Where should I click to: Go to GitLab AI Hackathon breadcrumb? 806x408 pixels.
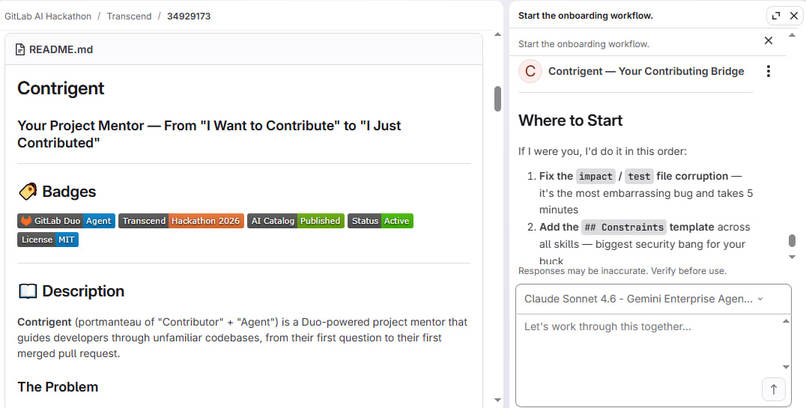tap(48, 16)
